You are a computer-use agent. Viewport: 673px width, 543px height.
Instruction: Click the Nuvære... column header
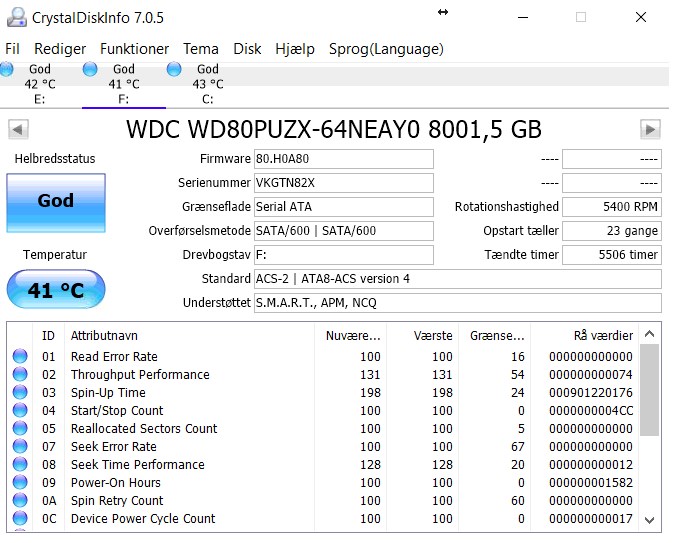pyautogui.click(x=351, y=336)
